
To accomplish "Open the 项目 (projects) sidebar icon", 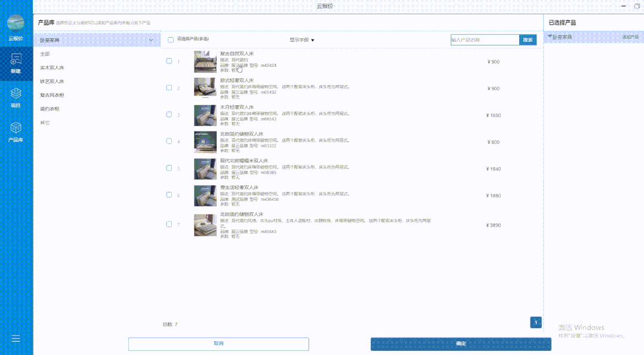I will coord(16,97).
